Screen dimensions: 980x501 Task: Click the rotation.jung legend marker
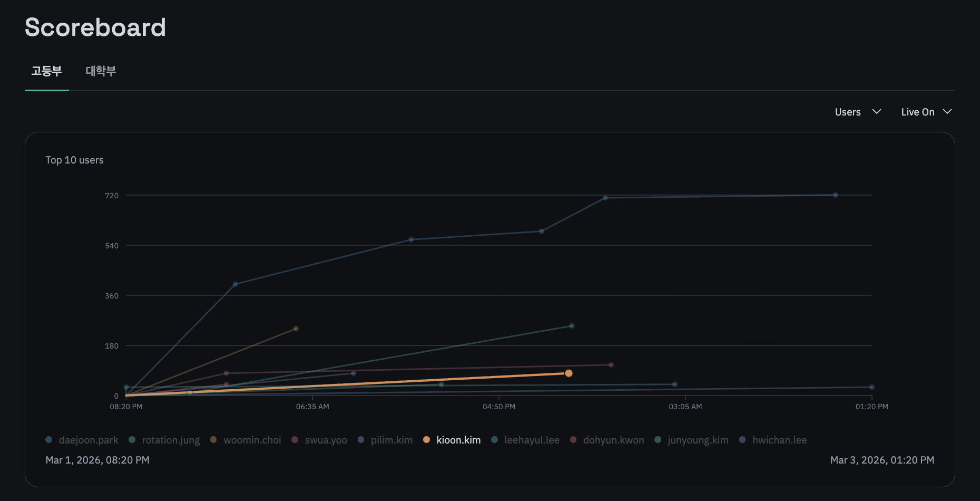pos(131,439)
